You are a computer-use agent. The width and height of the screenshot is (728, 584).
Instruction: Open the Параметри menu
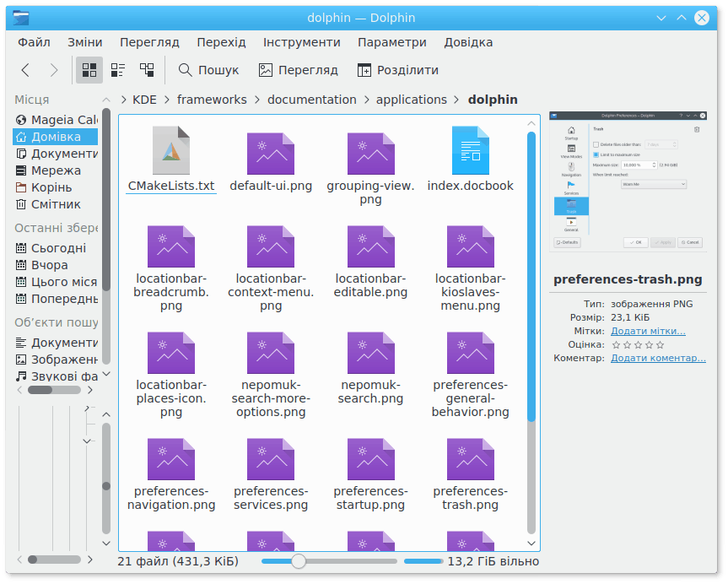(x=391, y=42)
